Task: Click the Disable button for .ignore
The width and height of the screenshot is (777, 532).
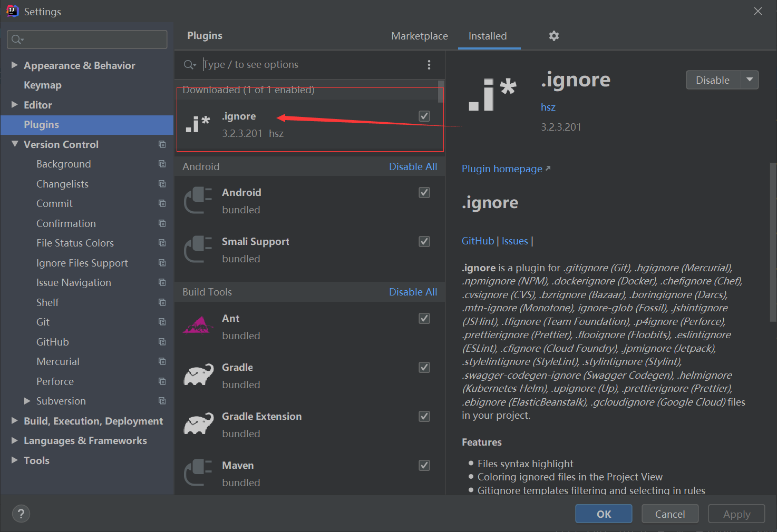Action: click(713, 80)
